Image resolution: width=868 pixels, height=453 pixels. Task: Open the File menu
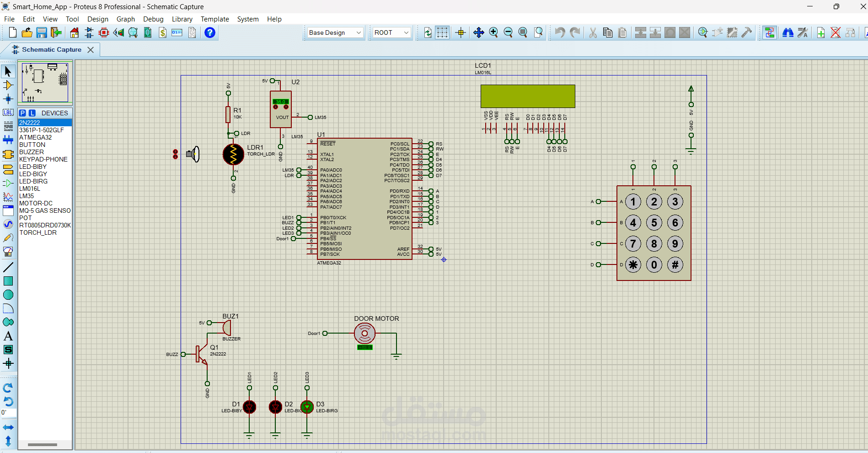coord(9,19)
